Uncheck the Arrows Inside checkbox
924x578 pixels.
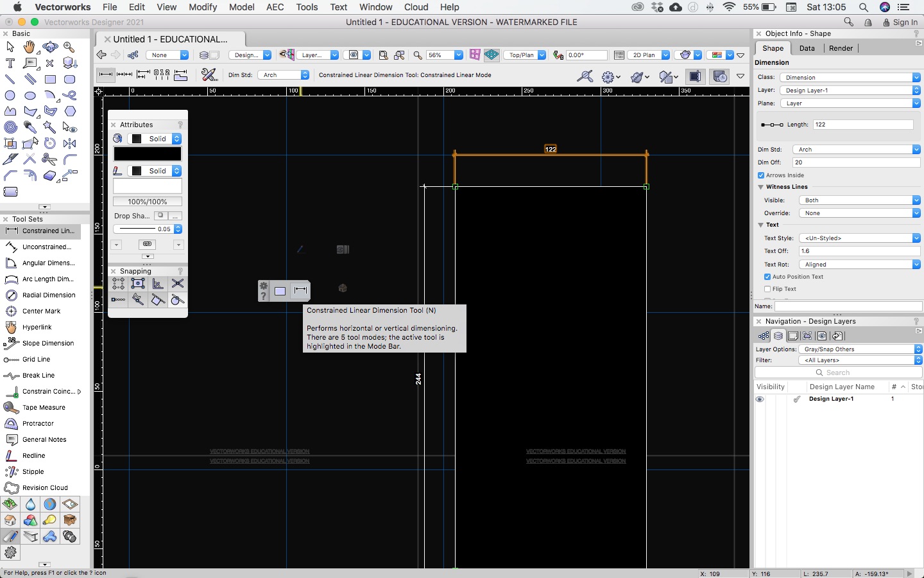761,175
